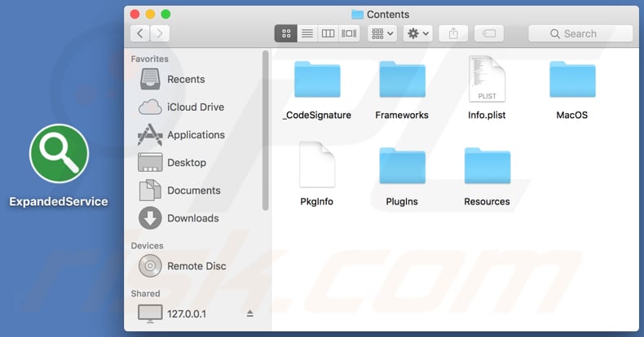Eject the 127.0.0.1 shared item
Viewport: 644px width, 337px height.
[x=249, y=314]
